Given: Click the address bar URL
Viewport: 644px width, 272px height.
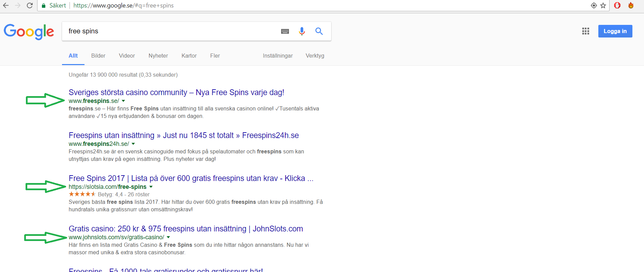Looking at the screenshot, I should click(x=123, y=5).
